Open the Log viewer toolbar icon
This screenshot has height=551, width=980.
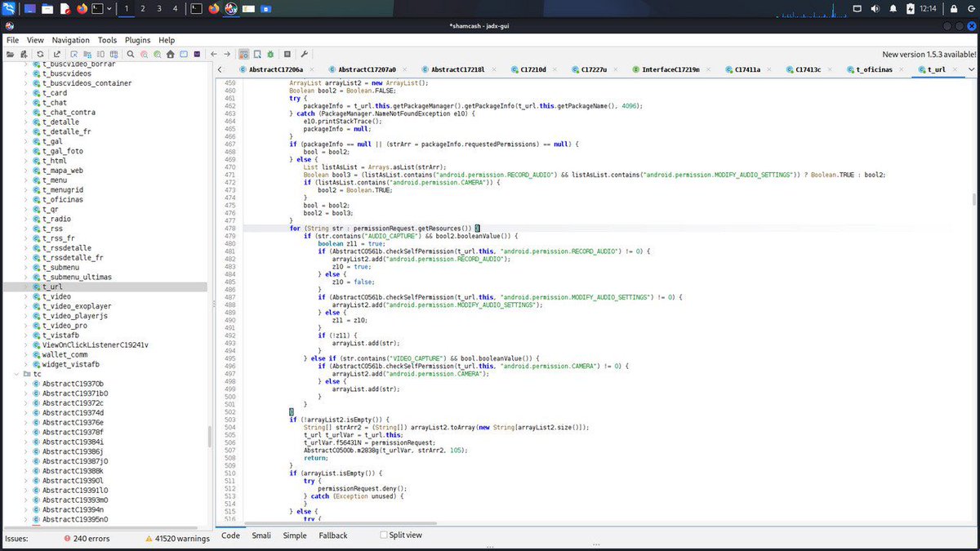coord(287,54)
